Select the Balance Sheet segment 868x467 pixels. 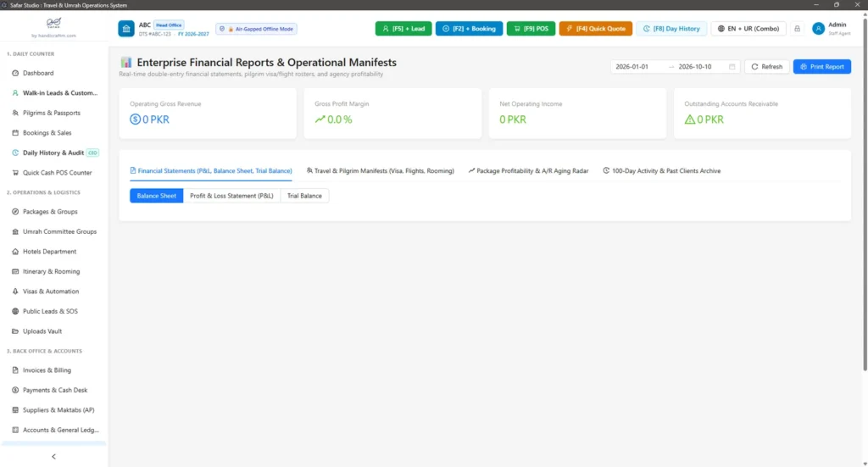tap(157, 196)
